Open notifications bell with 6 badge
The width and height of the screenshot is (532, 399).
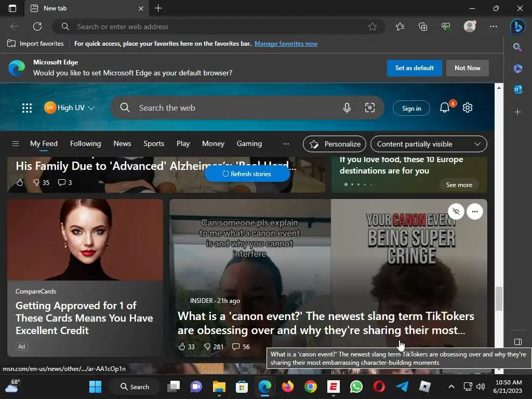click(445, 108)
